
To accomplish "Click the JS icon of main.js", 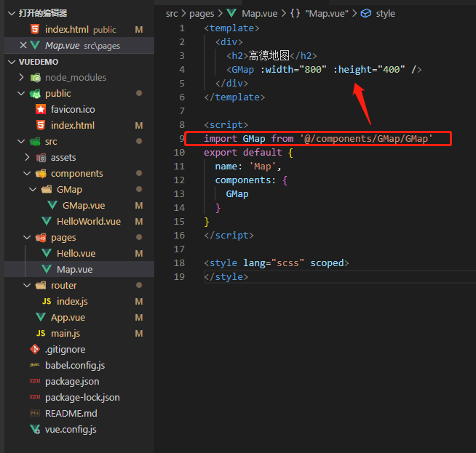I will pyautogui.click(x=41, y=334).
